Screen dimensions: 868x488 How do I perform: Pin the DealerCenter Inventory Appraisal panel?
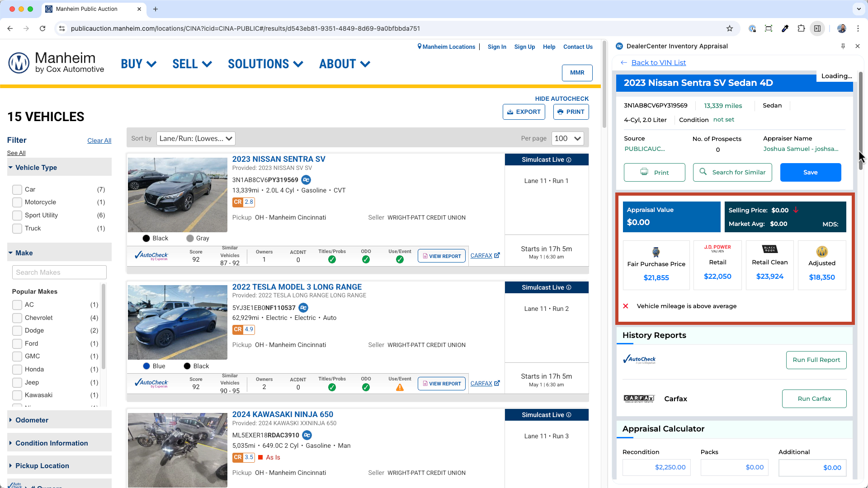[x=843, y=46]
